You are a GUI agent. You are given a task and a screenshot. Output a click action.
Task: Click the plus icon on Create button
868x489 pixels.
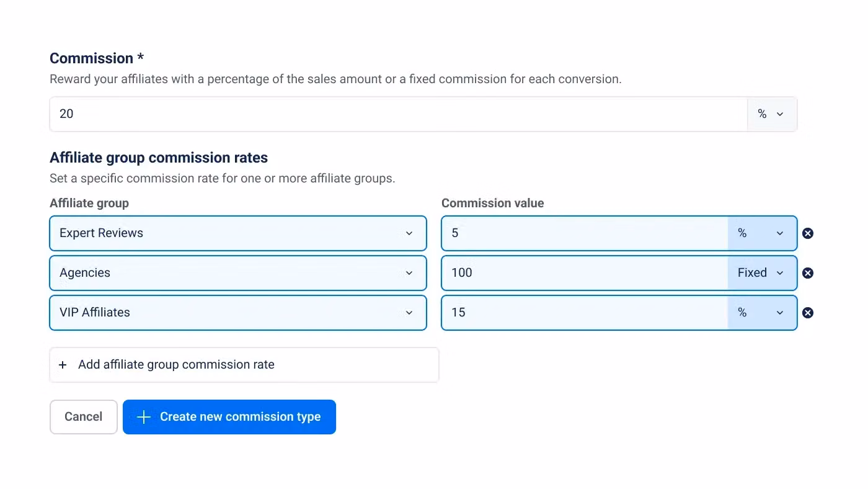(x=143, y=417)
